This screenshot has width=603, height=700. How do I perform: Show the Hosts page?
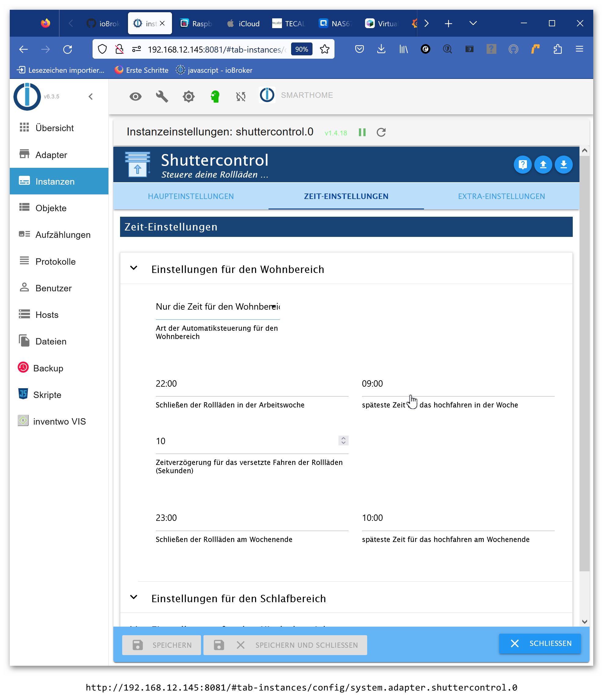59,315
